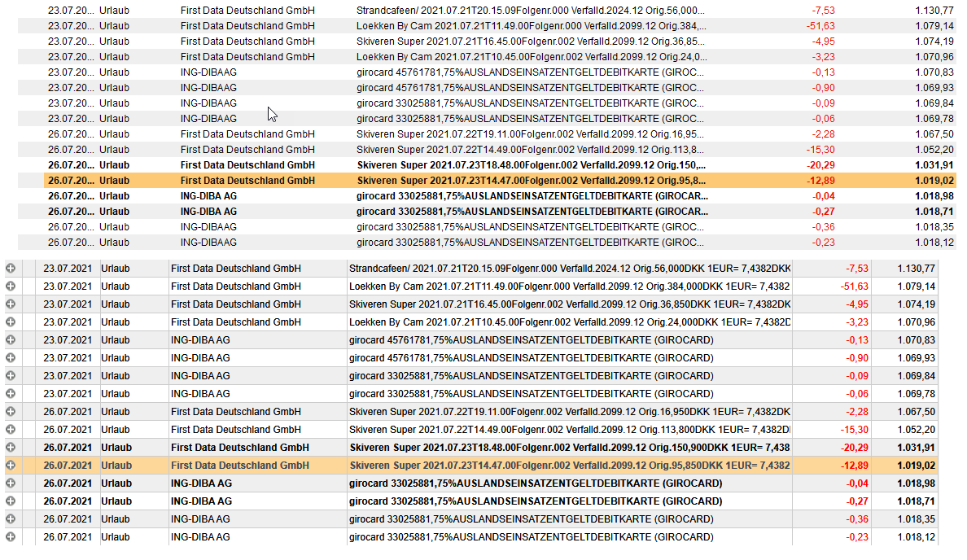Image resolution: width=967 pixels, height=560 pixels.
Task: Select amount '-0,23' in the table with plus icons
Action: [856, 536]
